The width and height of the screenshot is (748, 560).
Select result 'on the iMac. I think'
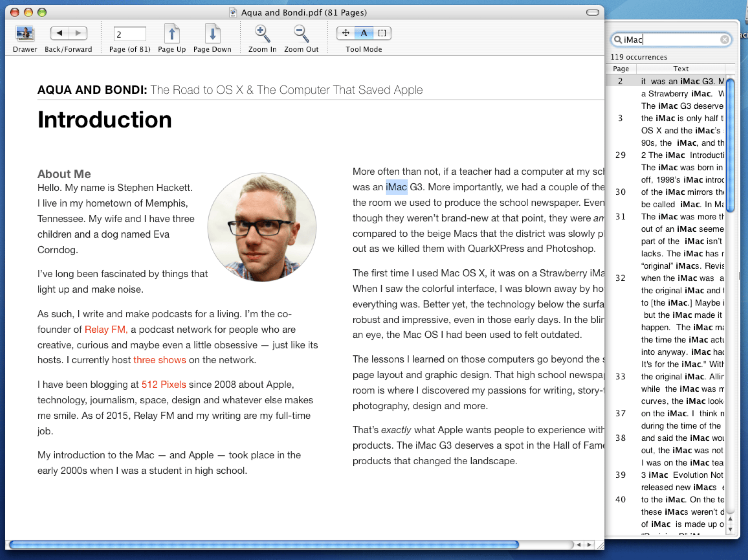tap(665, 413)
